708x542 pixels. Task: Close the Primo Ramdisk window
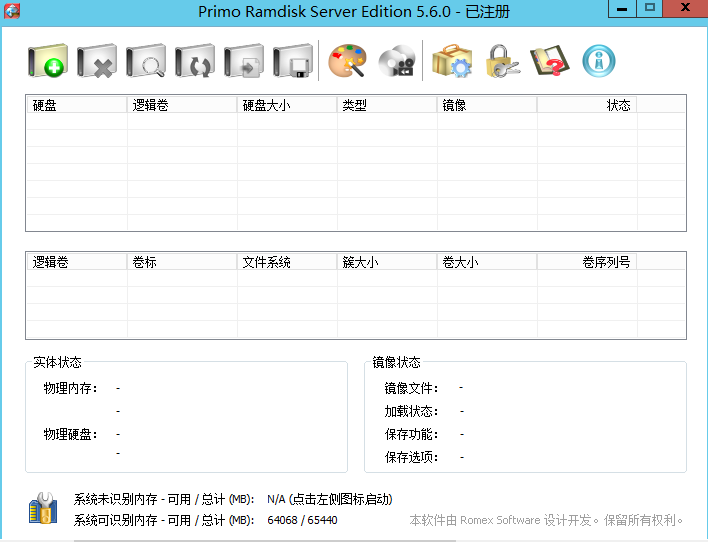click(x=685, y=8)
